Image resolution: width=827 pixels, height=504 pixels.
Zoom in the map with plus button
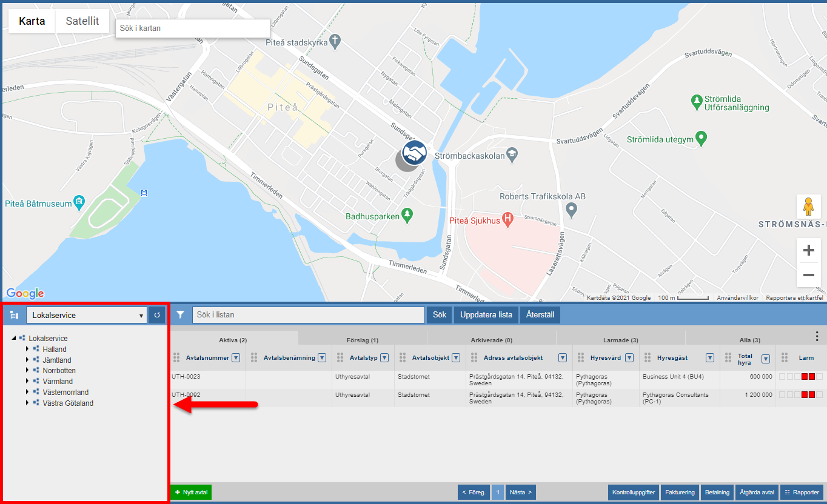(x=808, y=250)
